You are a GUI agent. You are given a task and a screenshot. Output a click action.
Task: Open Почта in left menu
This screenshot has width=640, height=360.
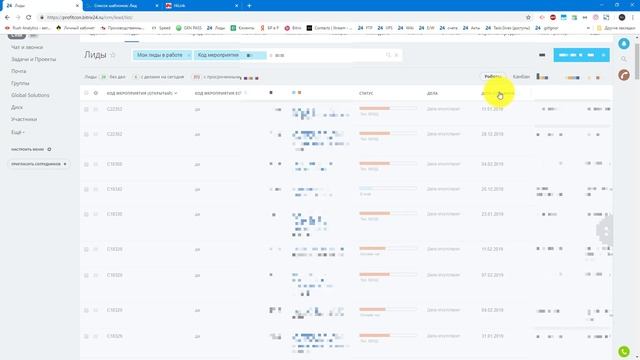[x=19, y=71]
